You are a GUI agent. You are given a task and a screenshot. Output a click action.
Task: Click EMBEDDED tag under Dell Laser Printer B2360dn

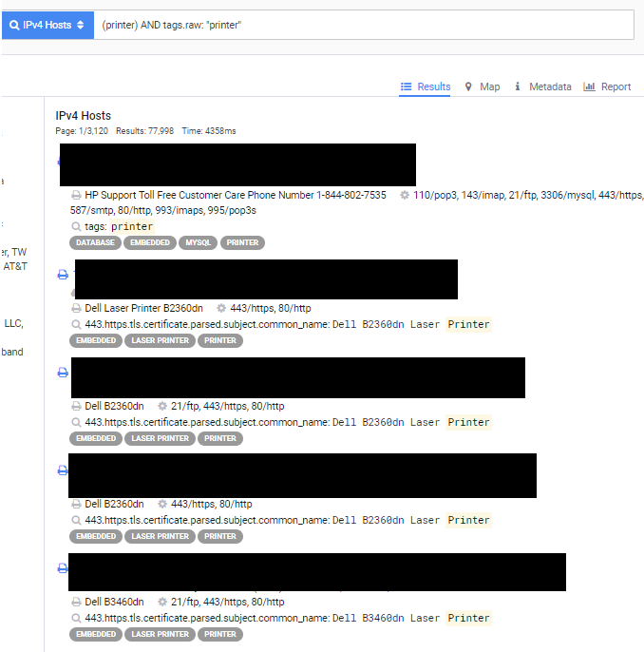tap(96, 340)
